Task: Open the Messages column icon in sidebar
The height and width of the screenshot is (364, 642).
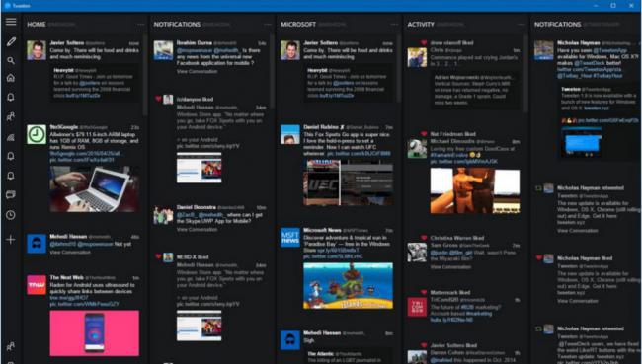Action: click(x=11, y=194)
